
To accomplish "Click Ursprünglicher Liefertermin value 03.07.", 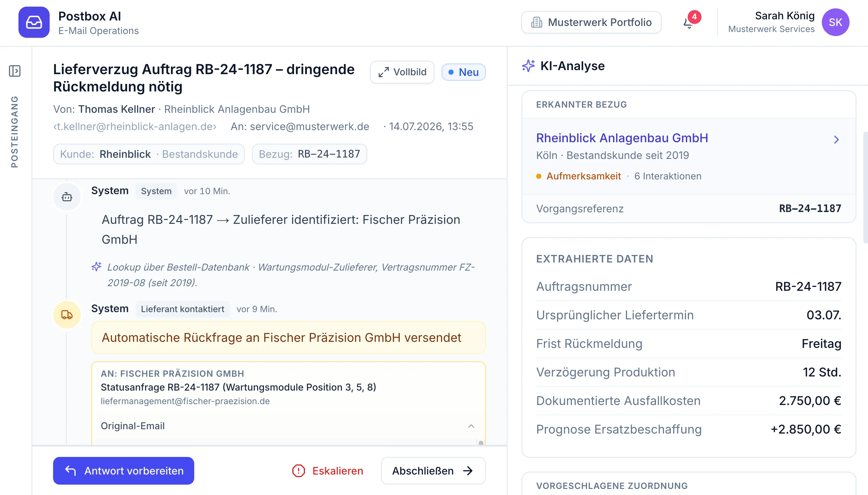I will (824, 315).
